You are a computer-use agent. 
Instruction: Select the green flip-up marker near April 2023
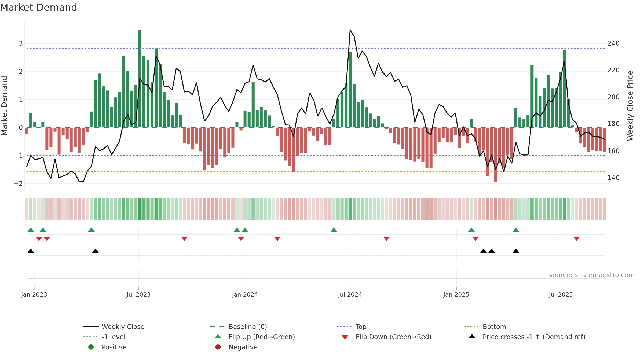91,230
